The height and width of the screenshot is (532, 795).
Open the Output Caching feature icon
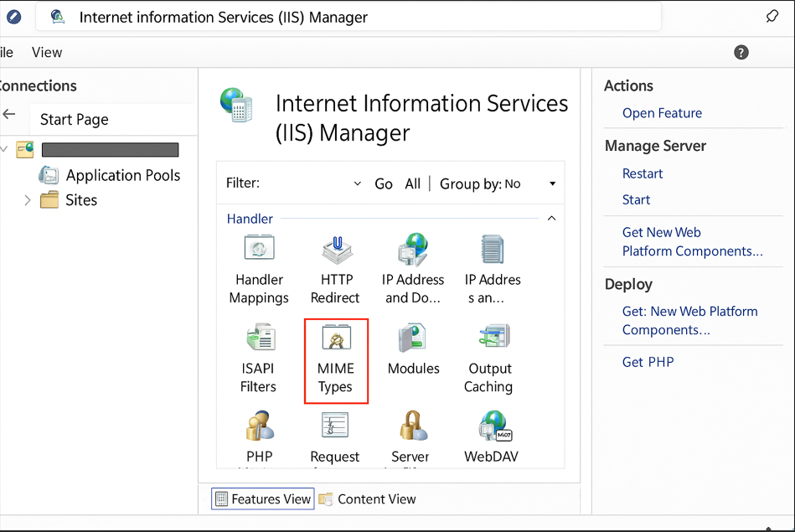pyautogui.click(x=494, y=336)
